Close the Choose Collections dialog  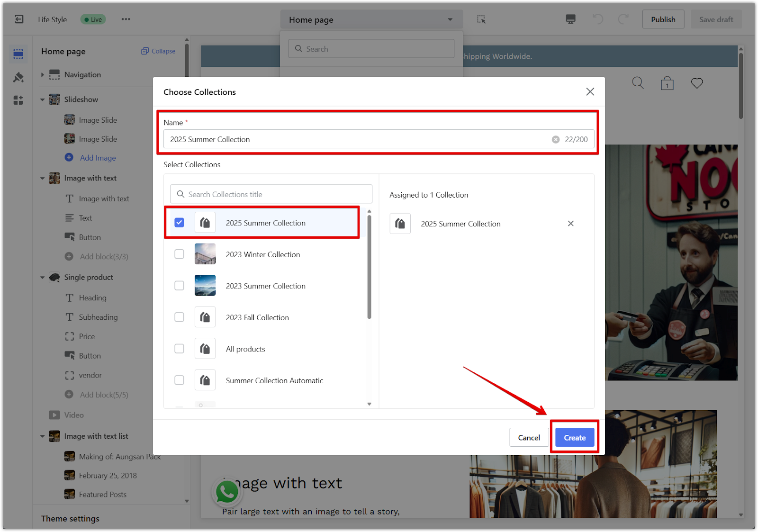(590, 92)
